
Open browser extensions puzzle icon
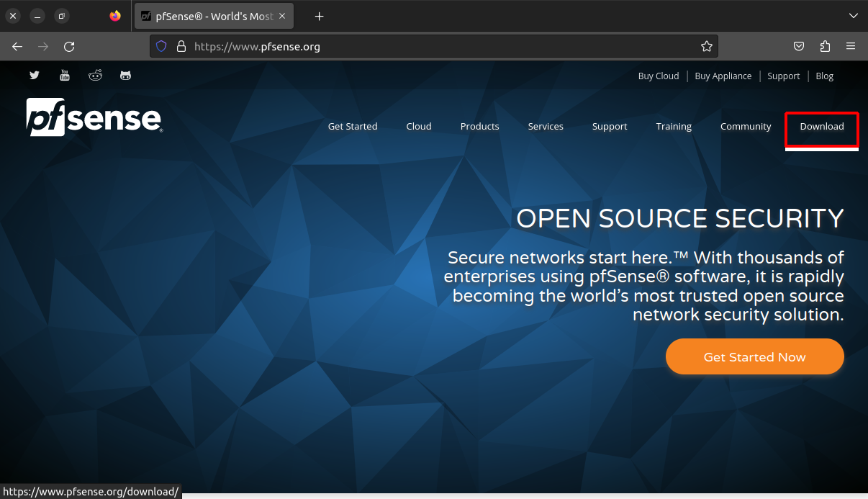tap(825, 46)
